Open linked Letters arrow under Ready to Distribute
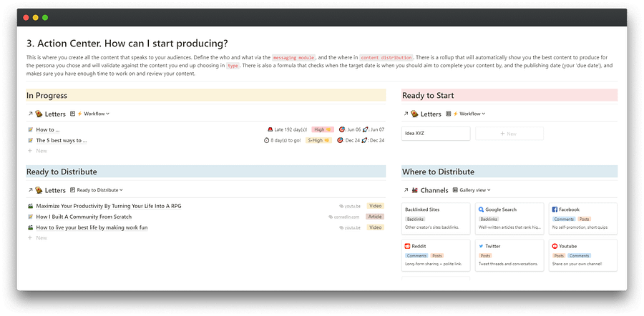The image size is (644, 316). [x=30, y=190]
